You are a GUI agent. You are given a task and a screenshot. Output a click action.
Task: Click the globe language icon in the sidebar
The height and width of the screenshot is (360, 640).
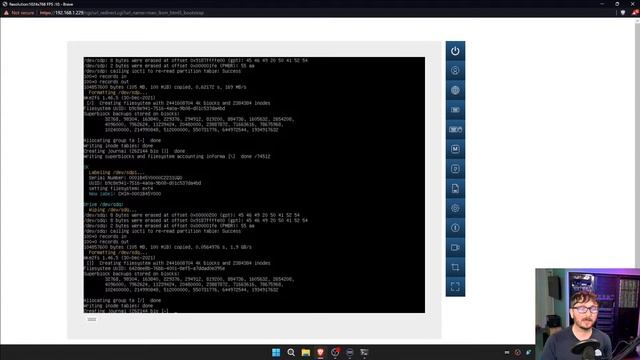(x=455, y=90)
